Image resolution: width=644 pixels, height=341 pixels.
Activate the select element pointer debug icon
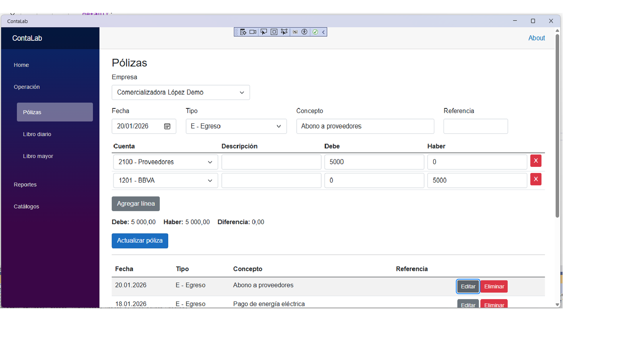click(x=264, y=32)
